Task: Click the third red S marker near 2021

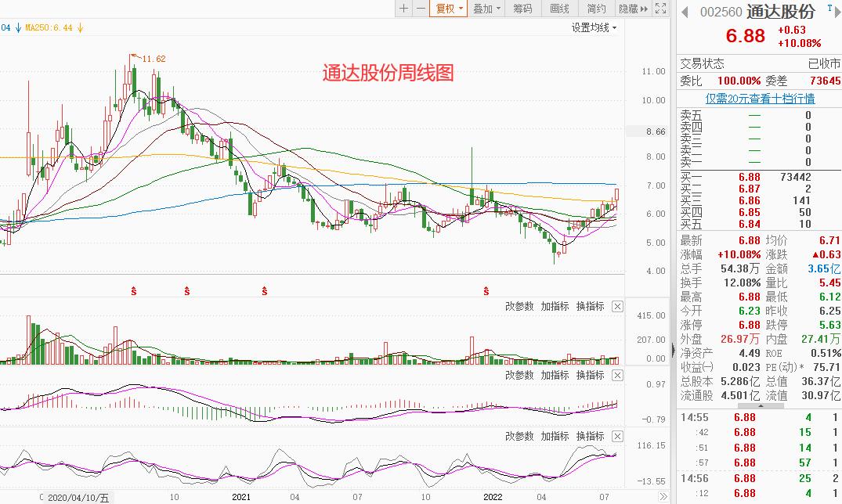Action: (265, 291)
